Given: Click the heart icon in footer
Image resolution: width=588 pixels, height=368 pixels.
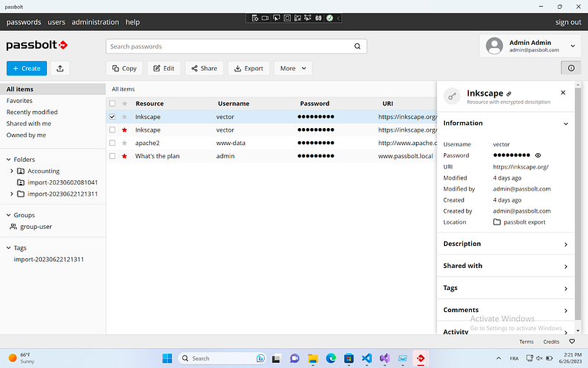Looking at the screenshot, I should click(572, 342).
